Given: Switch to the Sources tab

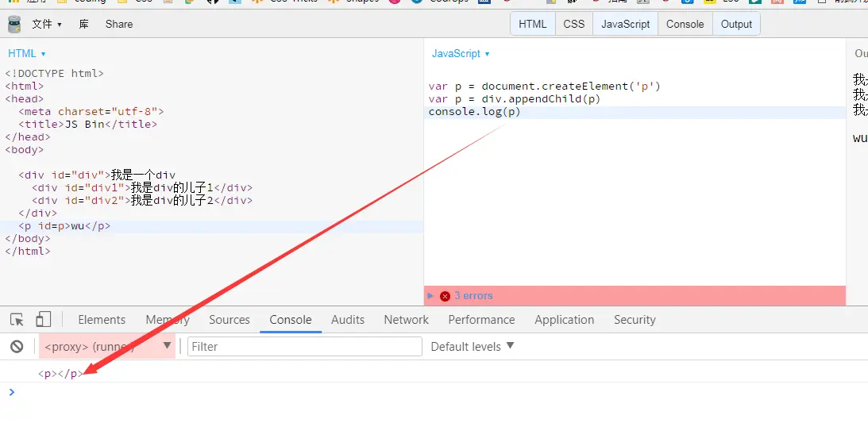Looking at the screenshot, I should [x=230, y=320].
